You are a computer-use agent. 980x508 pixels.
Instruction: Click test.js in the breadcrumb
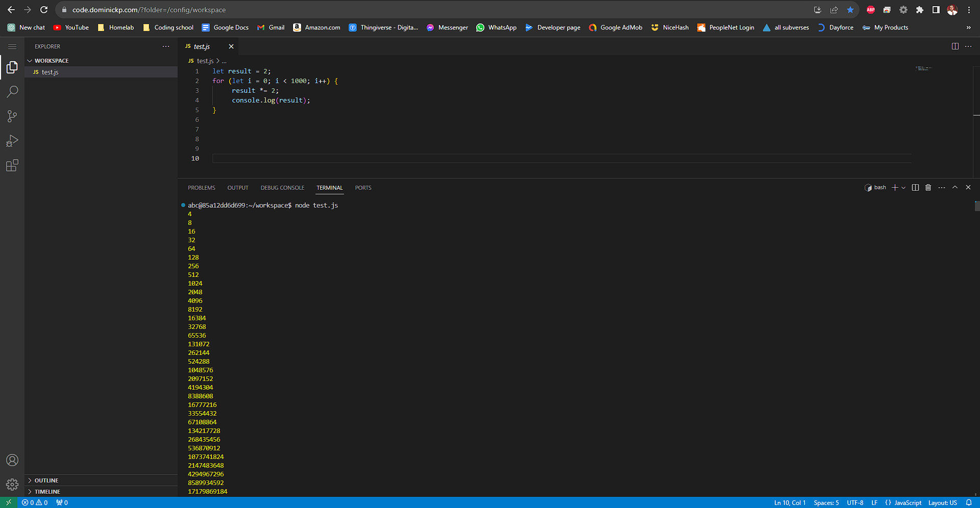point(205,61)
